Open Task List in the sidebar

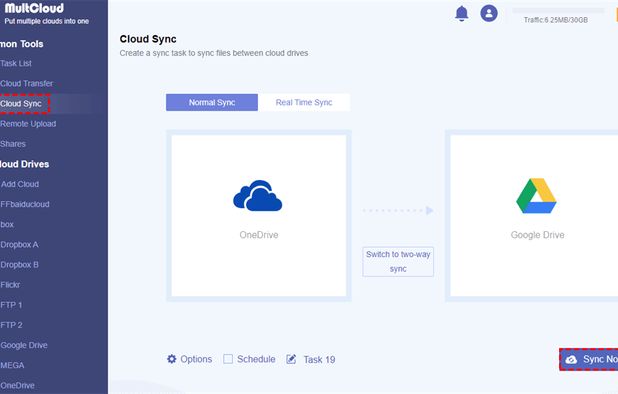[16, 63]
